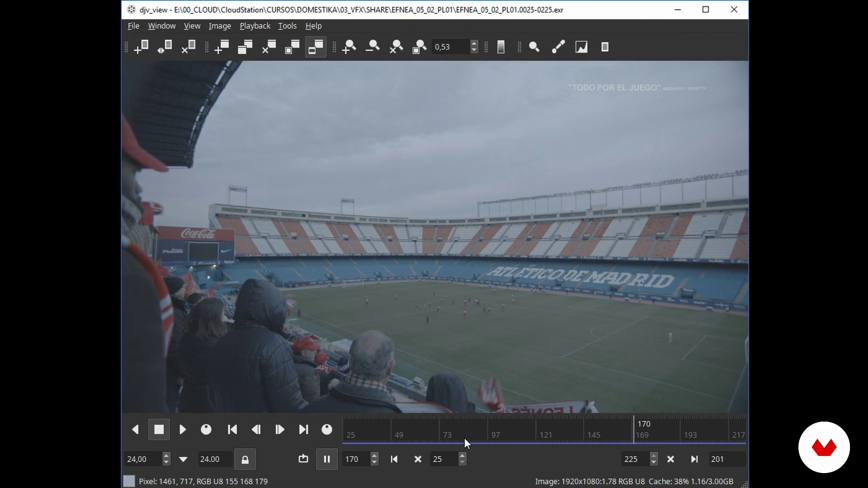Image resolution: width=868 pixels, height=488 pixels.
Task: Create a new window via toolbar icon
Action: [x=222, y=47]
